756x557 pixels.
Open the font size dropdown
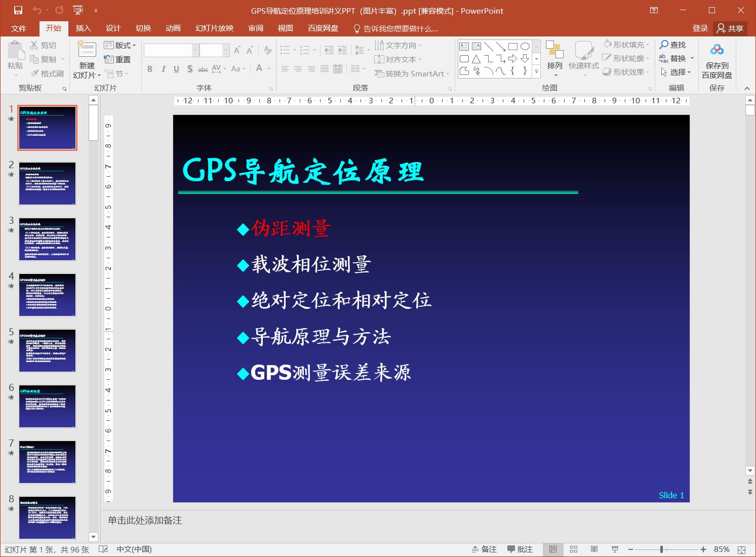coord(226,50)
